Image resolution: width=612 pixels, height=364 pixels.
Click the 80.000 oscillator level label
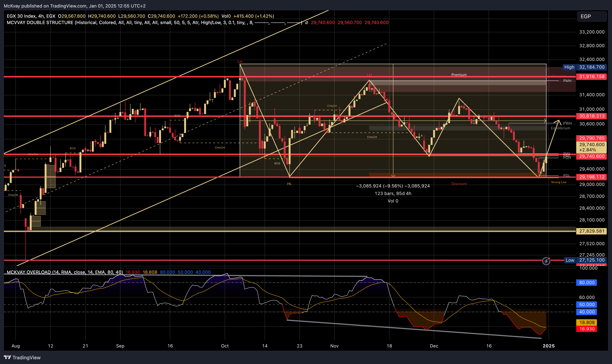pos(586,283)
